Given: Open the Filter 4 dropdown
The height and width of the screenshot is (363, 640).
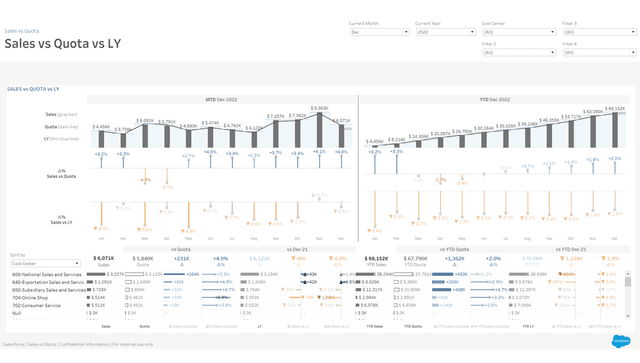Looking at the screenshot, I should [x=600, y=52].
